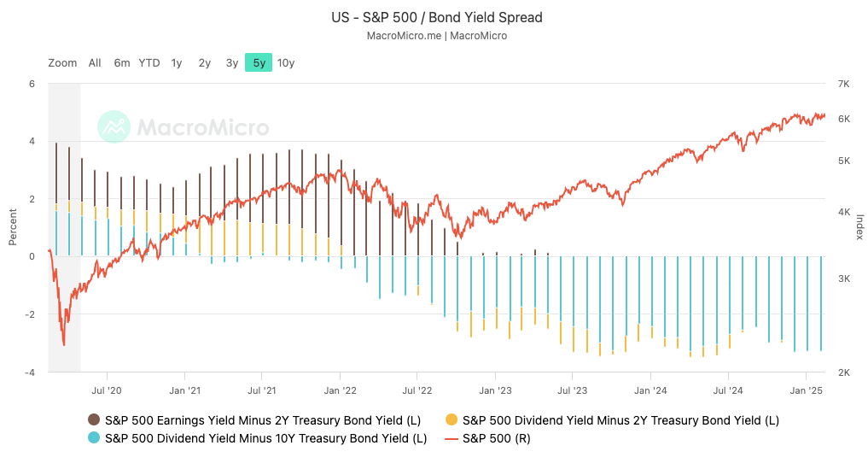Toggle the S&P 500 Earnings Yield Minus 2Y series

point(264,420)
